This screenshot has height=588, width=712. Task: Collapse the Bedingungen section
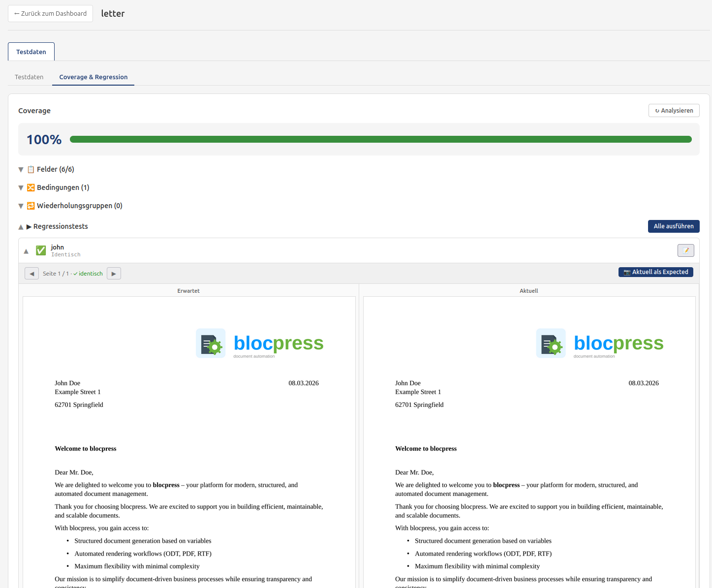click(x=21, y=187)
